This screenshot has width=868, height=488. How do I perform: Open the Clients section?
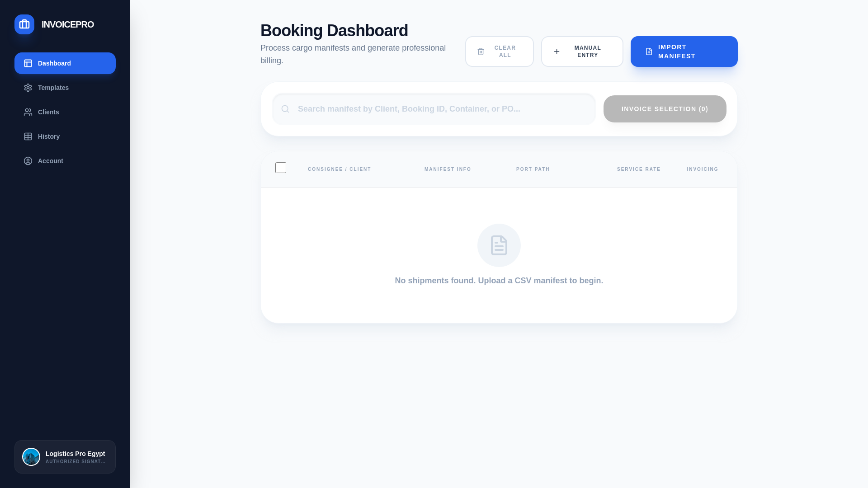(x=65, y=112)
